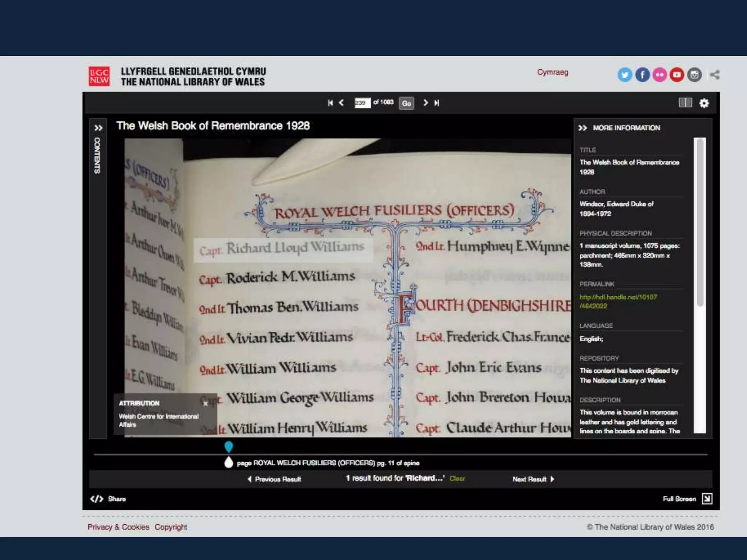Click the blue search result timeline marker
Viewport: 747px width, 560px height.
tap(229, 446)
